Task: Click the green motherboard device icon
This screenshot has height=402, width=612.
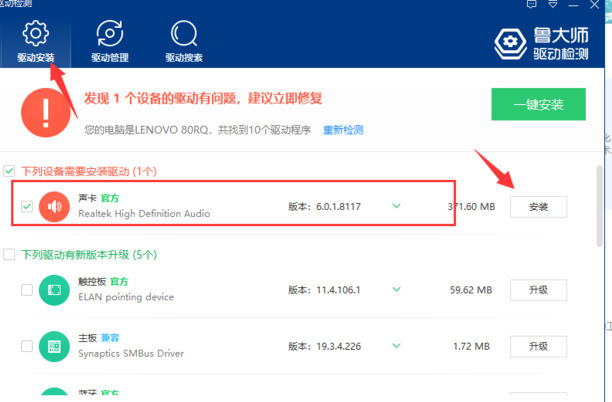Action: point(54,347)
